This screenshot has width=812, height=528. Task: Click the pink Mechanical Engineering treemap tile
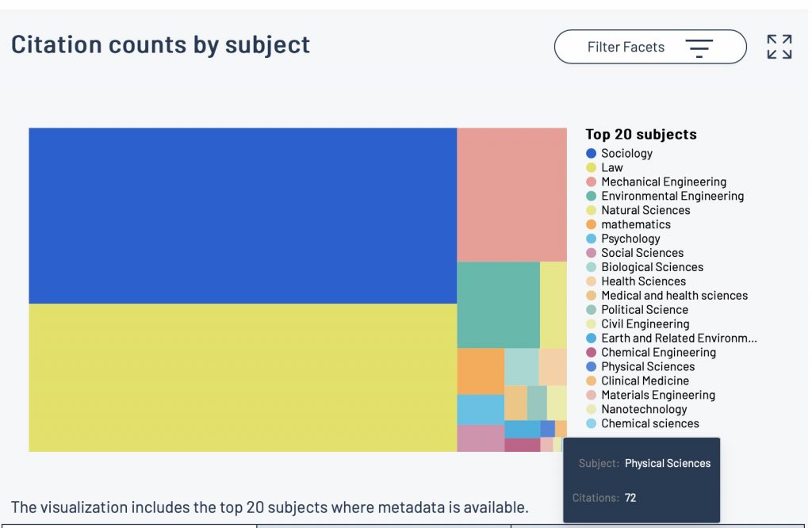coord(511,194)
